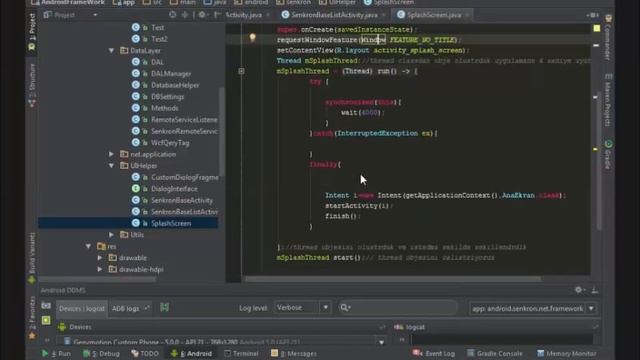Collapse the res folder
640x360 pixels.
click(x=89, y=246)
